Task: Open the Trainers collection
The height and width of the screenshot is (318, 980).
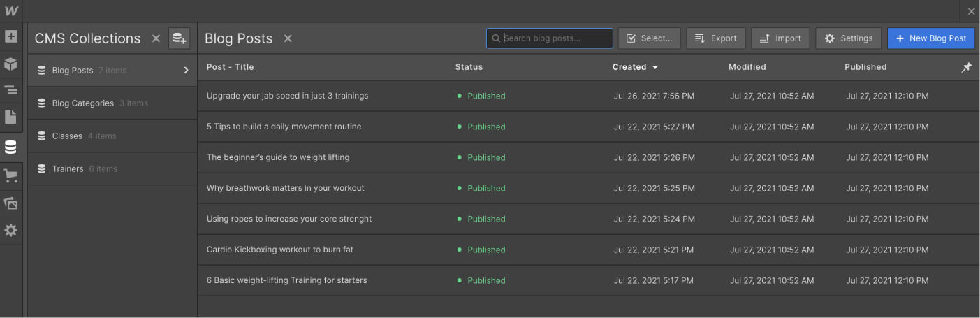Action: (68, 169)
